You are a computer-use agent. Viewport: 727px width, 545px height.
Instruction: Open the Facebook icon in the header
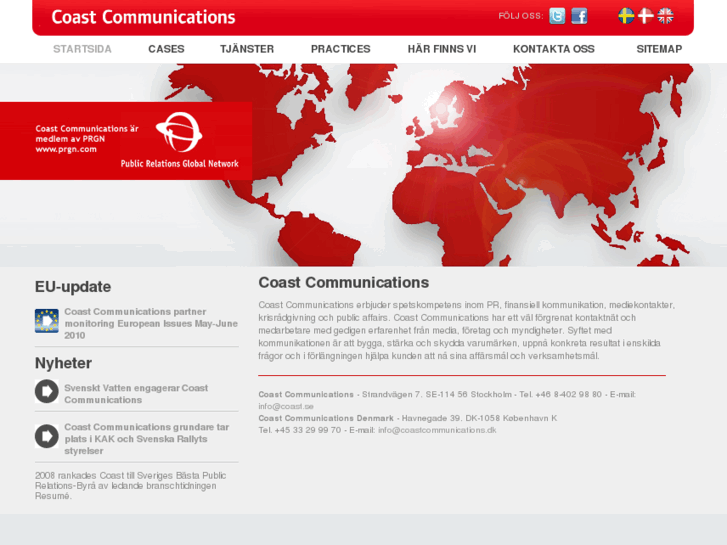click(579, 16)
